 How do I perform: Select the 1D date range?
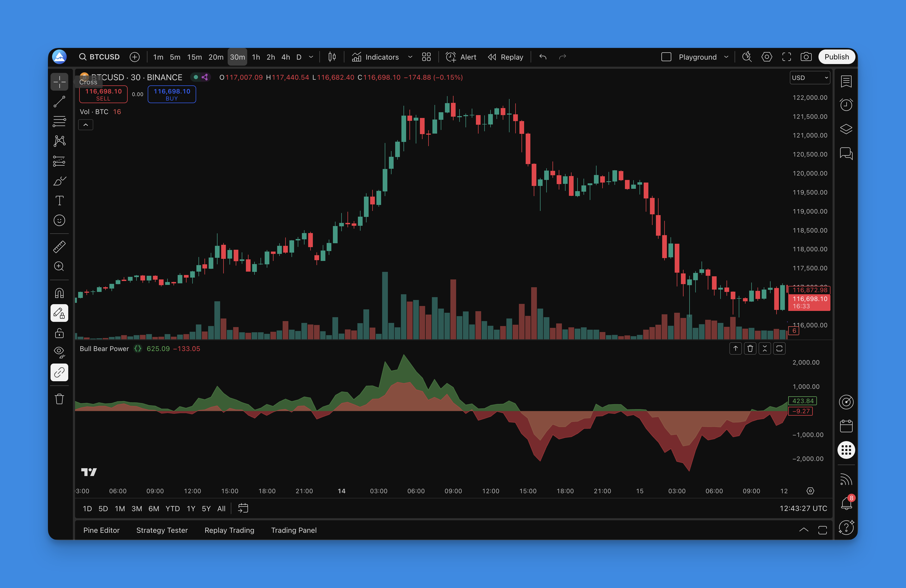[x=87, y=509]
